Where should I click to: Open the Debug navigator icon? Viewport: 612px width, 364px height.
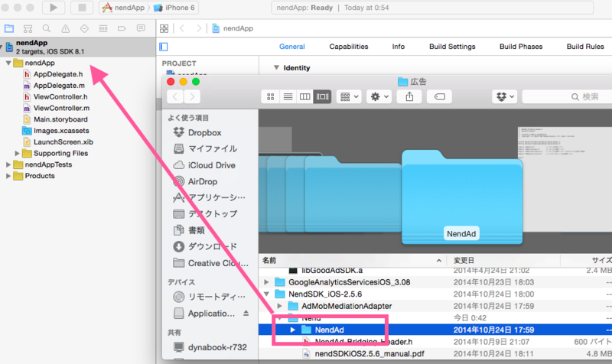(103, 28)
